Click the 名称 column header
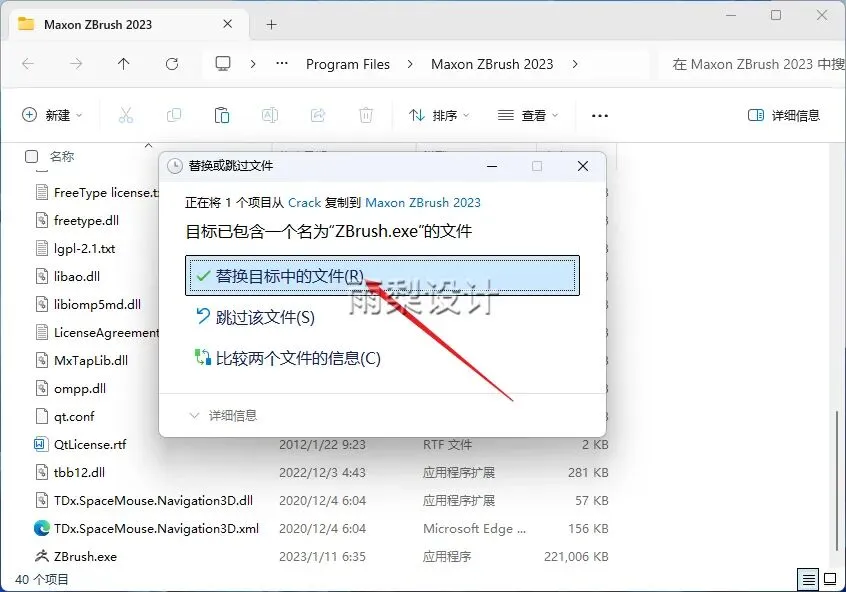Screen dimensions: 846x592 pyautogui.click(x=62, y=156)
